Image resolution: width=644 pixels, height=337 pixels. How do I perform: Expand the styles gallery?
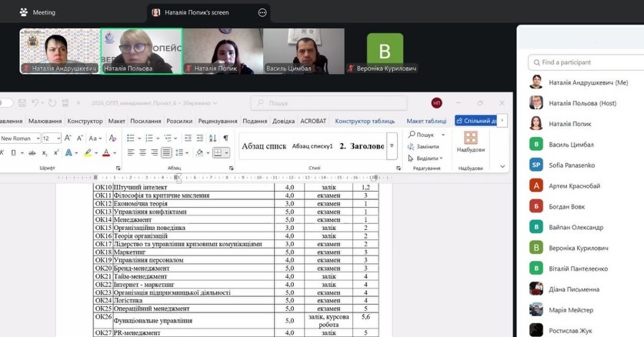pyautogui.click(x=392, y=145)
